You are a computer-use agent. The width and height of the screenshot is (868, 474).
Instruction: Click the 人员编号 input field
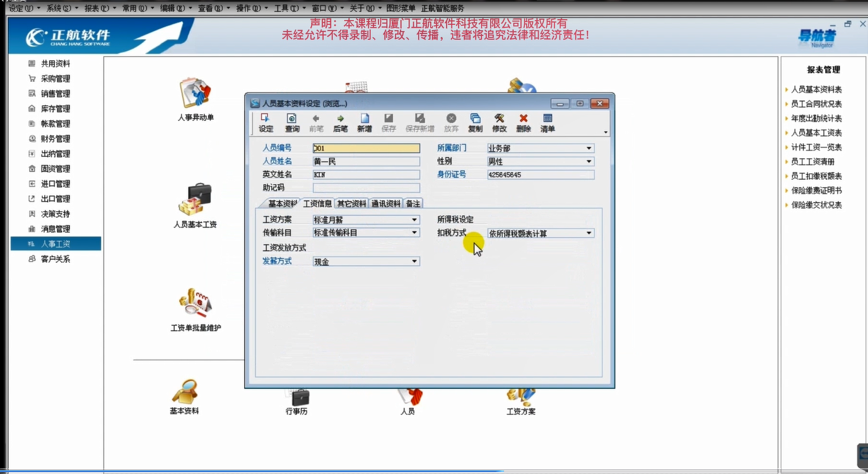click(x=366, y=148)
